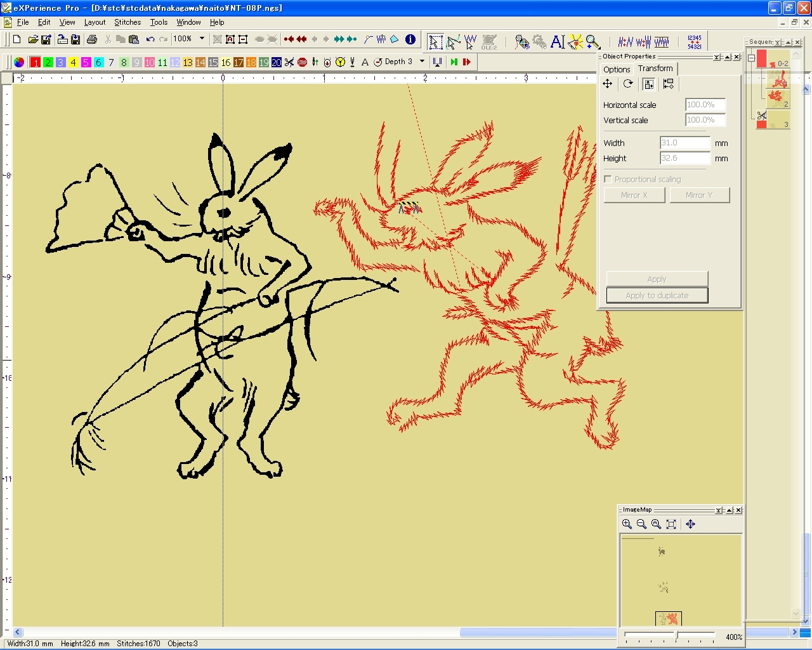Paste from the clipboard
This screenshot has width=812, height=650.
click(133, 39)
